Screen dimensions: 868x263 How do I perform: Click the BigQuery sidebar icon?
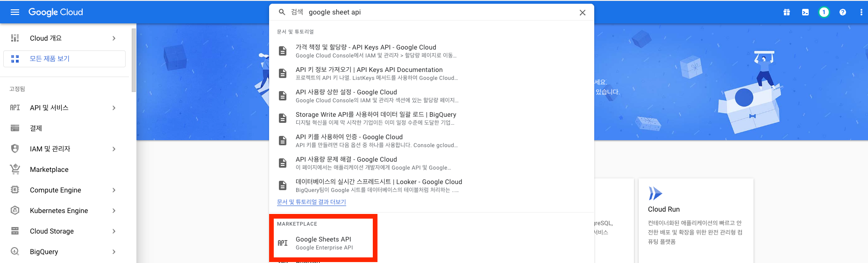(x=15, y=251)
